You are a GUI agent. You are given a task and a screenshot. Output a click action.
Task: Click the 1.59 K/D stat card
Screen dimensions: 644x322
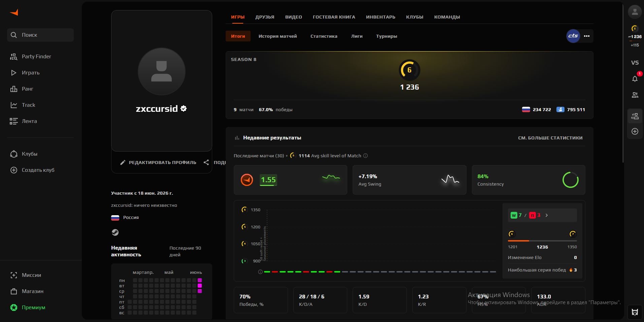380,300
